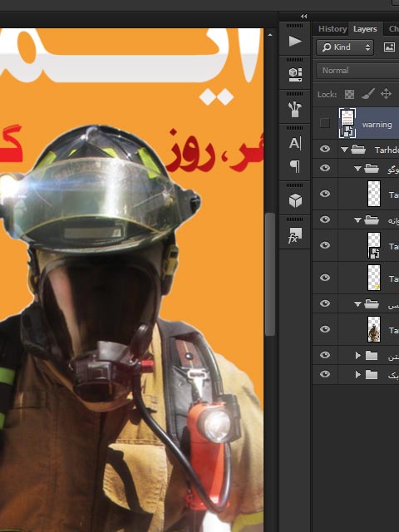The width and height of the screenshot is (399, 532).
Task: Hide the layer with yellow corner thumbnail
Action: coord(325,278)
